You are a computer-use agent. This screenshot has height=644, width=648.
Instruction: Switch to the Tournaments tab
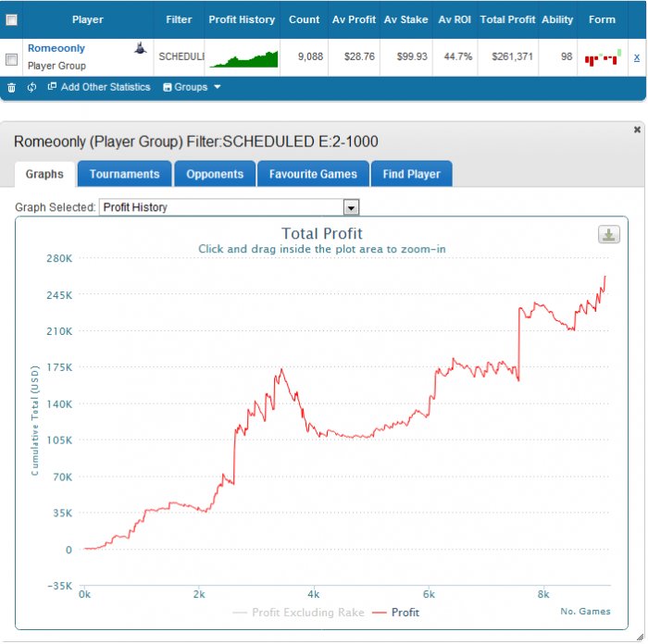124,174
